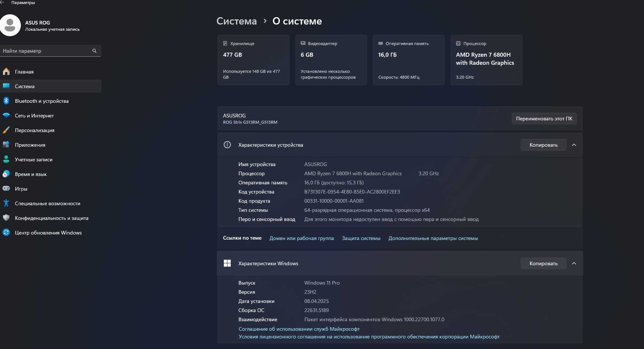Go to Конфиденциальность и защита
Image resolution: width=644 pixels, height=349 pixels.
click(x=51, y=218)
